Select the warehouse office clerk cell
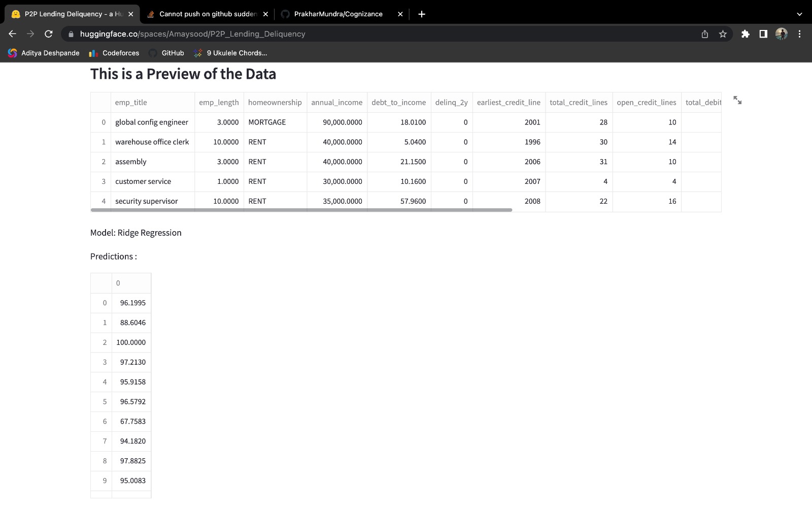The width and height of the screenshot is (812, 508). pyautogui.click(x=153, y=142)
